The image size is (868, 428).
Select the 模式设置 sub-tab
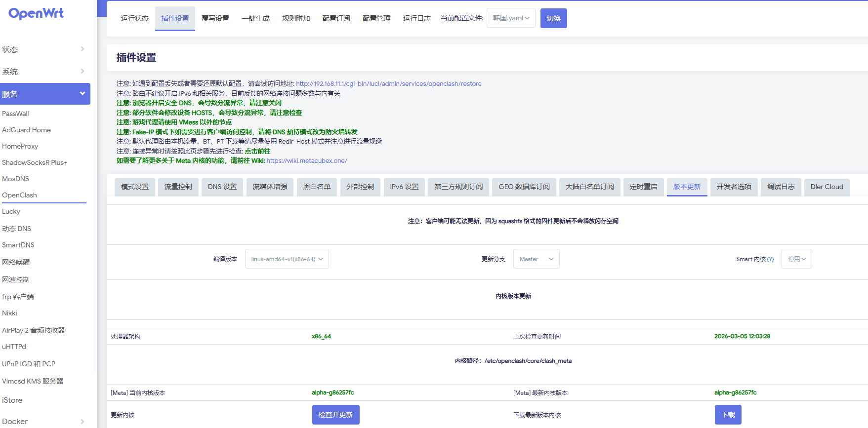(x=135, y=187)
